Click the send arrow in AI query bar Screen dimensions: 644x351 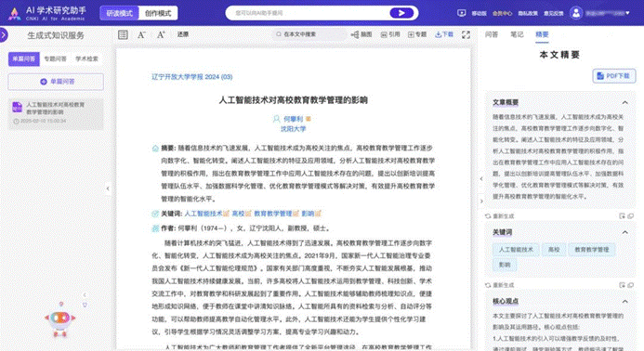pos(401,13)
